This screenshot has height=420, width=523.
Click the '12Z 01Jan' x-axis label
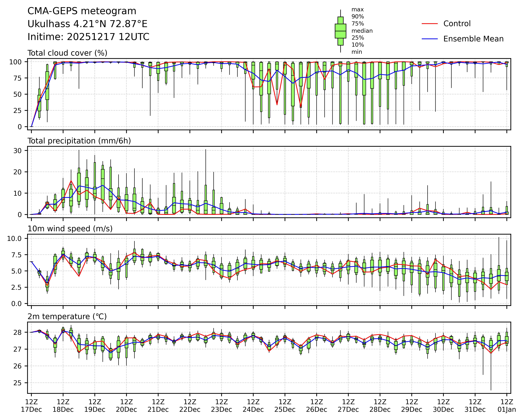[507, 405]
